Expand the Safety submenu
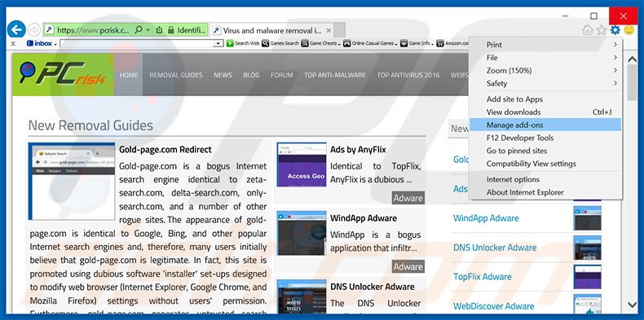This screenshot has height=320, width=644. 545,83
